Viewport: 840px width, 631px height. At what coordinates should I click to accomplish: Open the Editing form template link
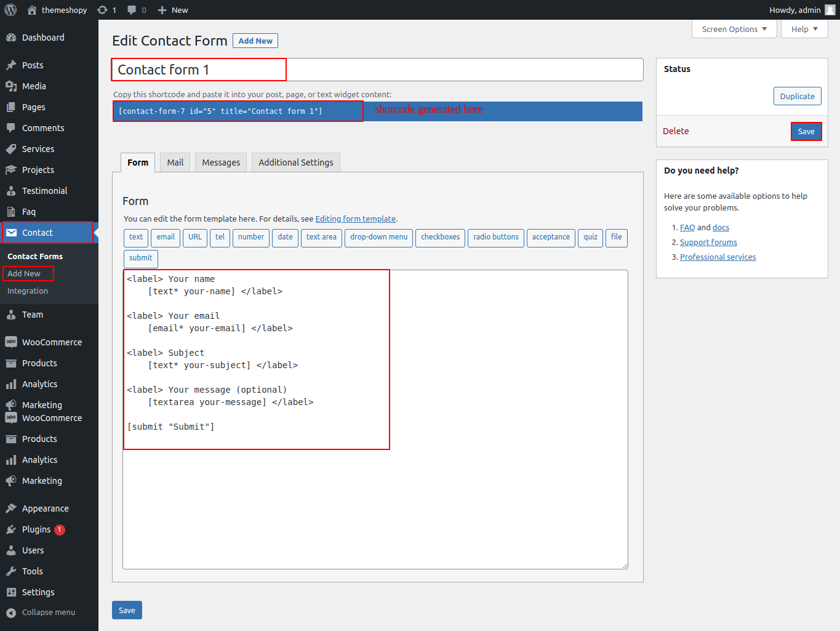(355, 219)
